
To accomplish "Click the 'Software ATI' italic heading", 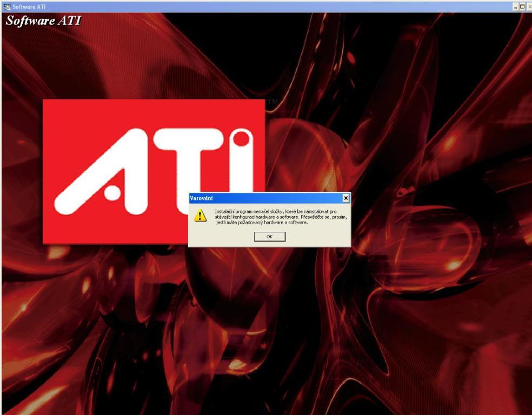I will [x=43, y=21].
